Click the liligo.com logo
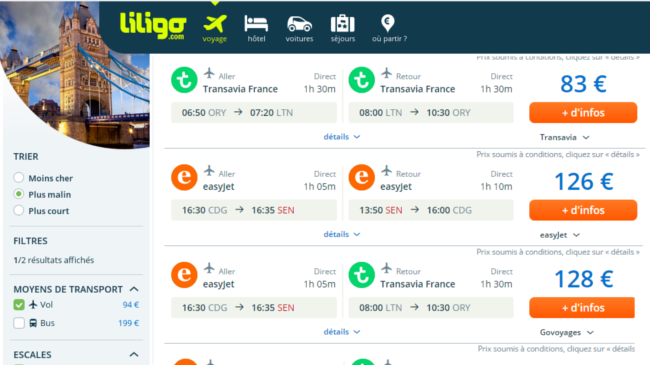The width and height of the screenshot is (650, 365). pyautogui.click(x=153, y=26)
